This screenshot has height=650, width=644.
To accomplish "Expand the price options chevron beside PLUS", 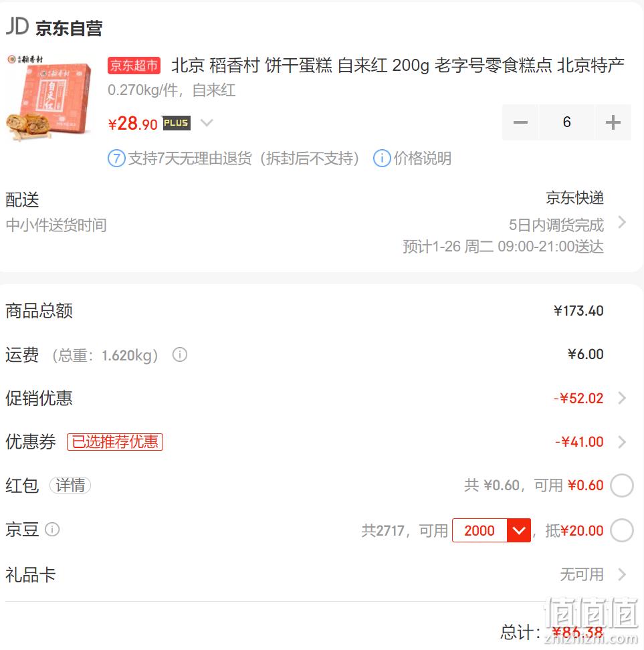I will pyautogui.click(x=207, y=122).
